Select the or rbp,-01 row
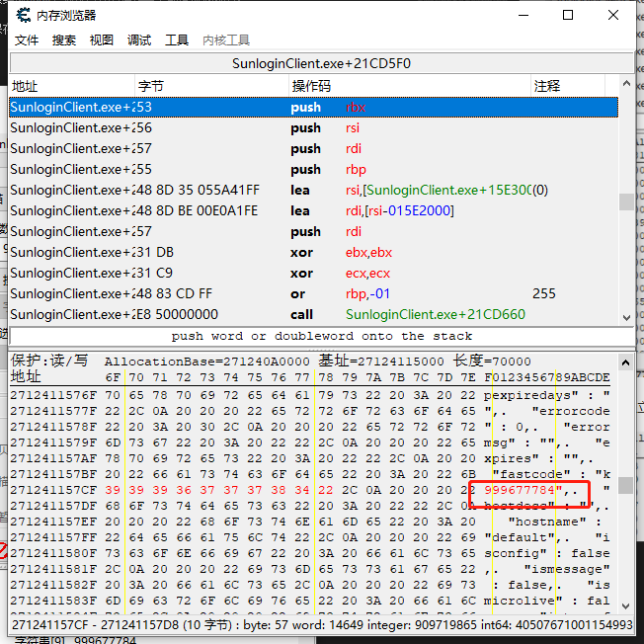Screen dimensions: 644x644 click(314, 294)
